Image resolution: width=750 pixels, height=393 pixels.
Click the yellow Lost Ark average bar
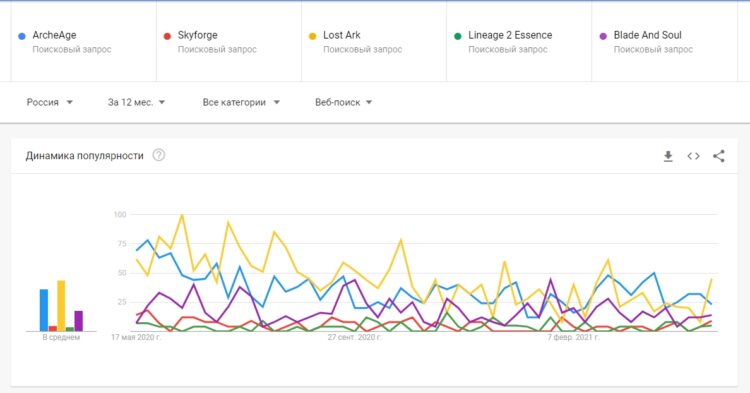[61, 306]
